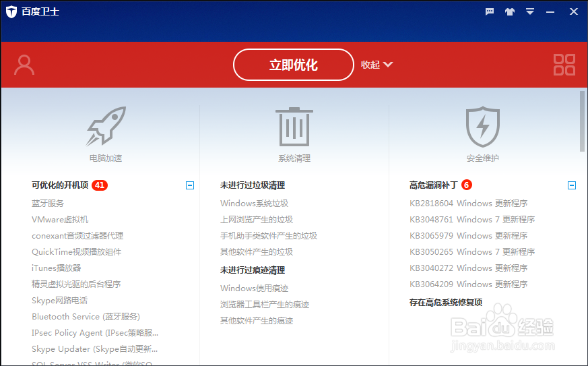This screenshot has width=588, height=366.
Task: Select Windows使用痕迹 entry
Action: pos(254,288)
